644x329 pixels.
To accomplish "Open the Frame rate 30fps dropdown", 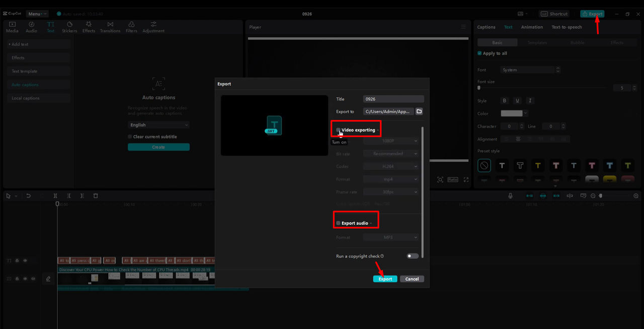I will click(391, 191).
